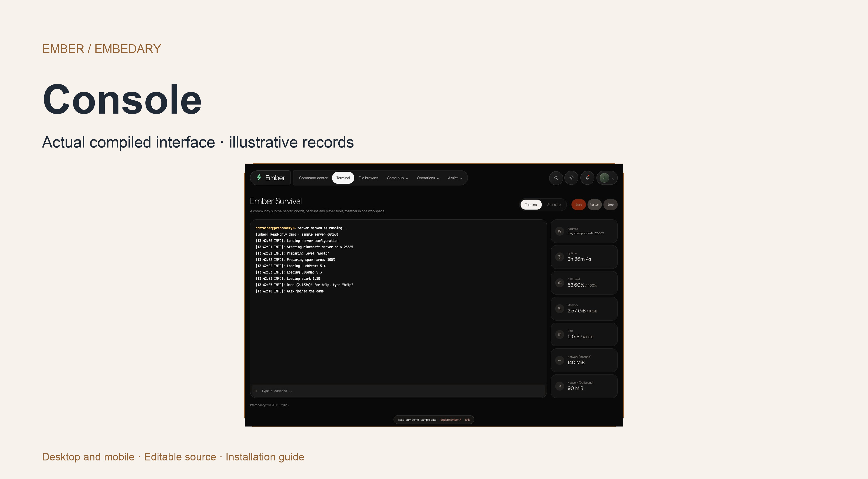Click the Network Inbound arrow icon

tap(559, 360)
